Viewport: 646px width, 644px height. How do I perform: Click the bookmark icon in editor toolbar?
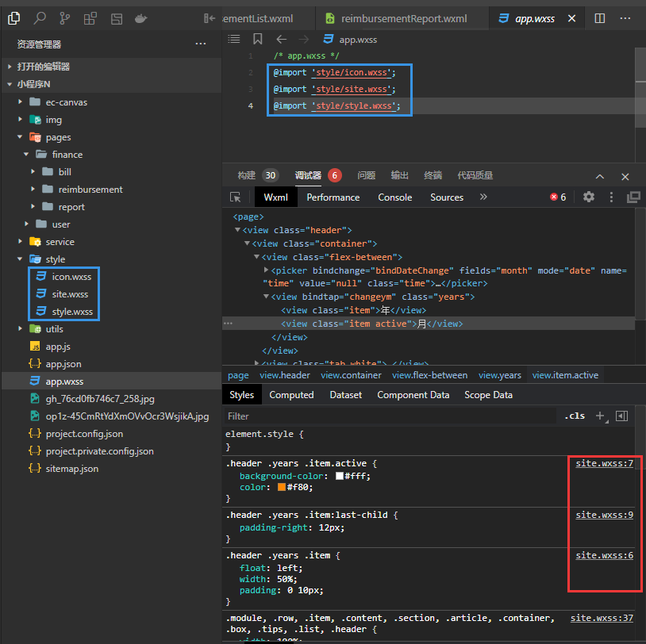tap(258, 39)
